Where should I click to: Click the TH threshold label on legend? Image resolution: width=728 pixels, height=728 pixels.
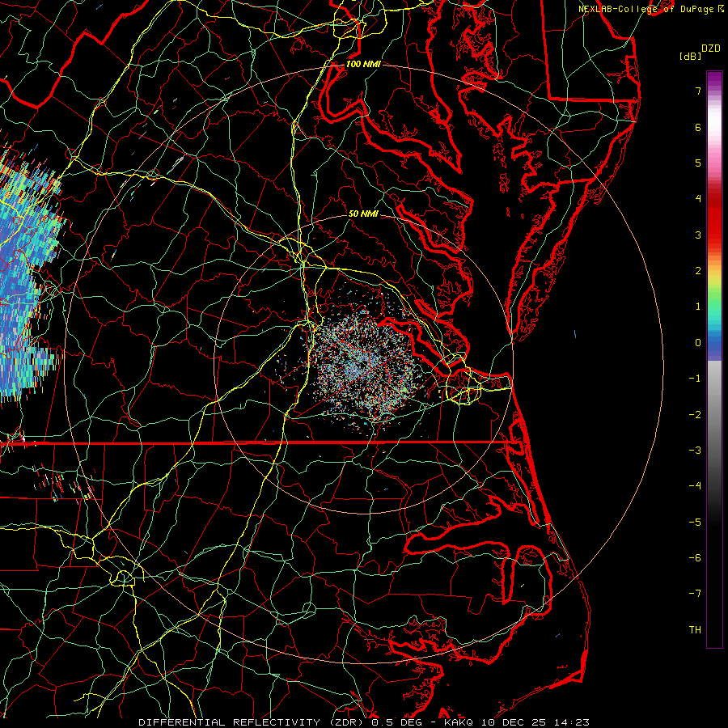[x=695, y=630]
